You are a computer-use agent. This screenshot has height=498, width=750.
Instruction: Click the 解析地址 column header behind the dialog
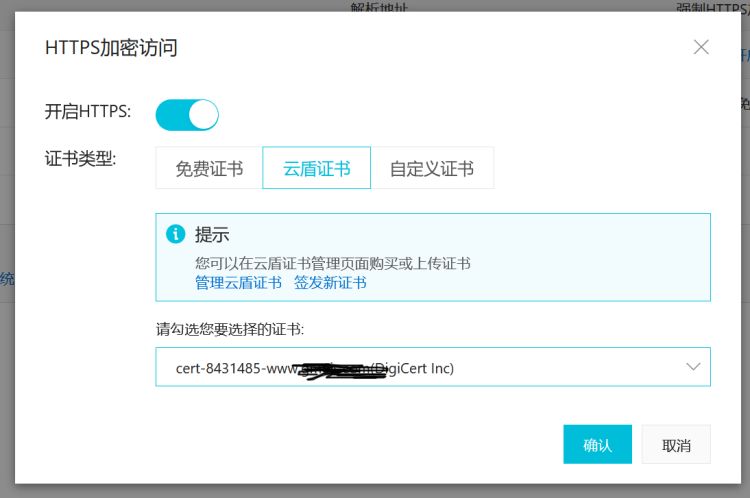(379, 7)
